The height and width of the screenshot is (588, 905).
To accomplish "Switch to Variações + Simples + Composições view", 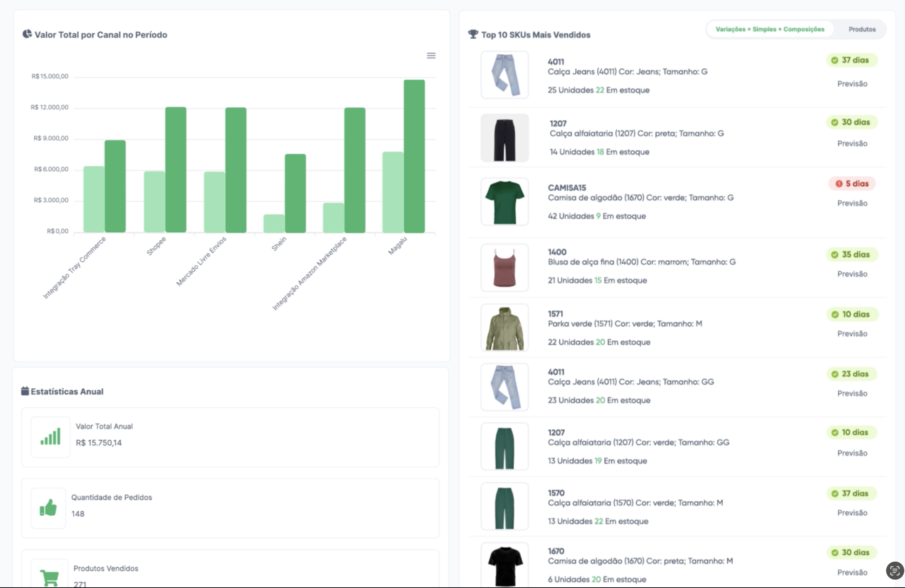I will click(770, 29).
